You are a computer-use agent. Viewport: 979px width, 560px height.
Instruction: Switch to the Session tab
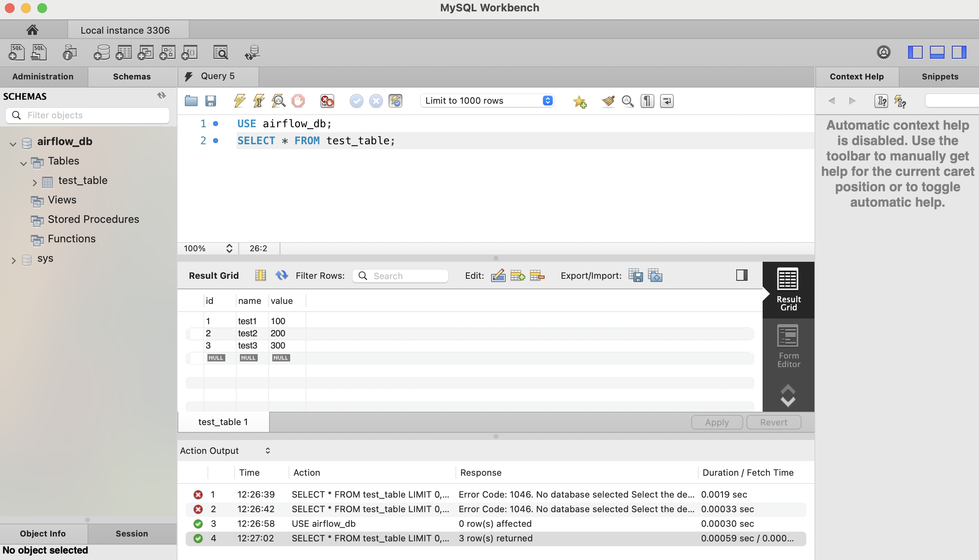(132, 534)
